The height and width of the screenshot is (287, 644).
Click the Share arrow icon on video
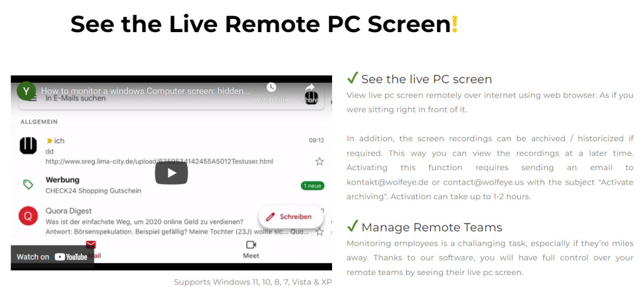tap(309, 87)
